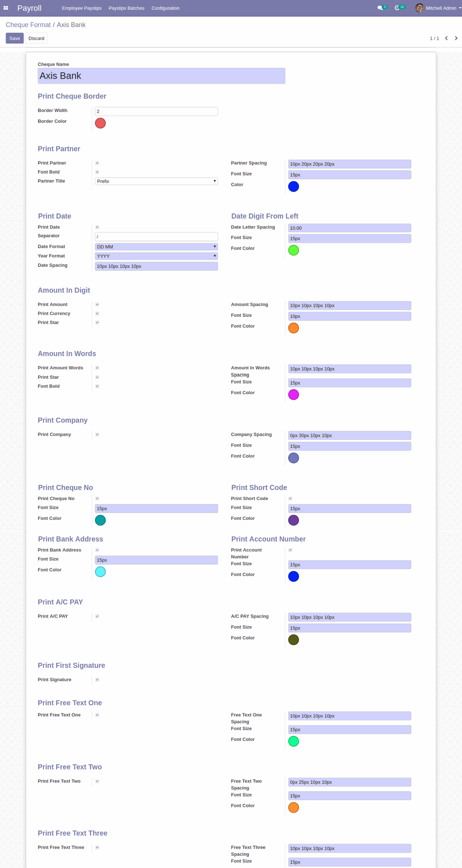Open the activities clock icon
The image size is (462, 868).
pyautogui.click(x=397, y=8)
